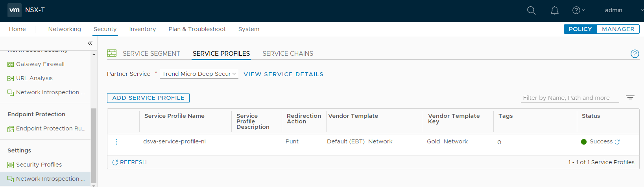Image resolution: width=644 pixels, height=187 pixels.
Task: Click the VMware NSX-T logo
Action: (x=15, y=10)
